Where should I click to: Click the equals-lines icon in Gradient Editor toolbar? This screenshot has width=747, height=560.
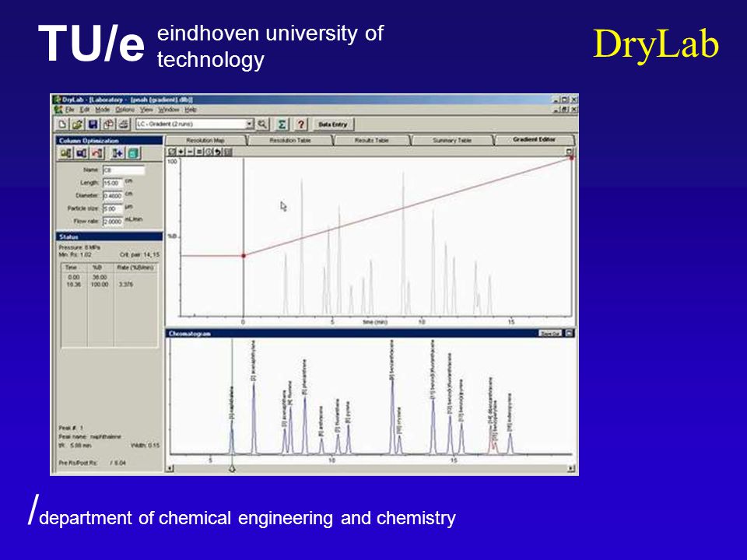click(199, 152)
